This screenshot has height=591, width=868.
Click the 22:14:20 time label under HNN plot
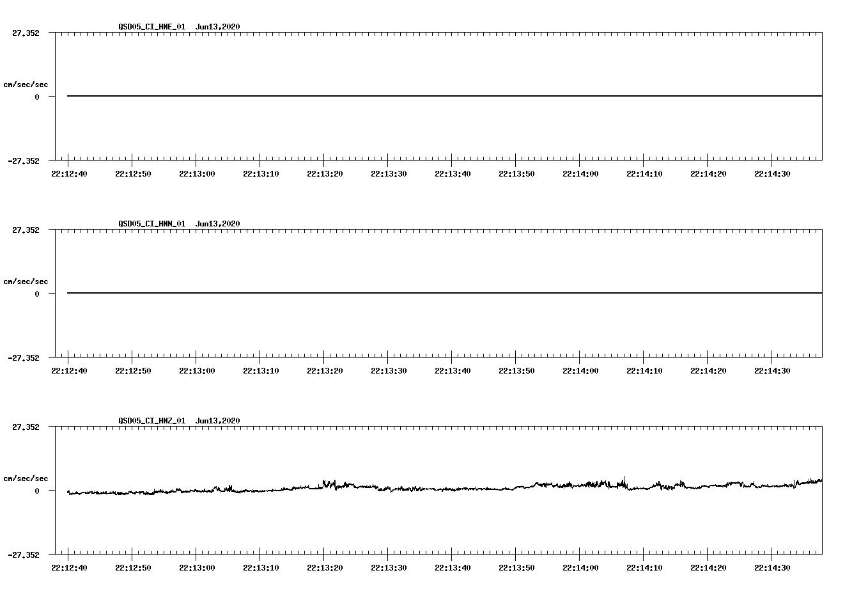click(x=708, y=371)
